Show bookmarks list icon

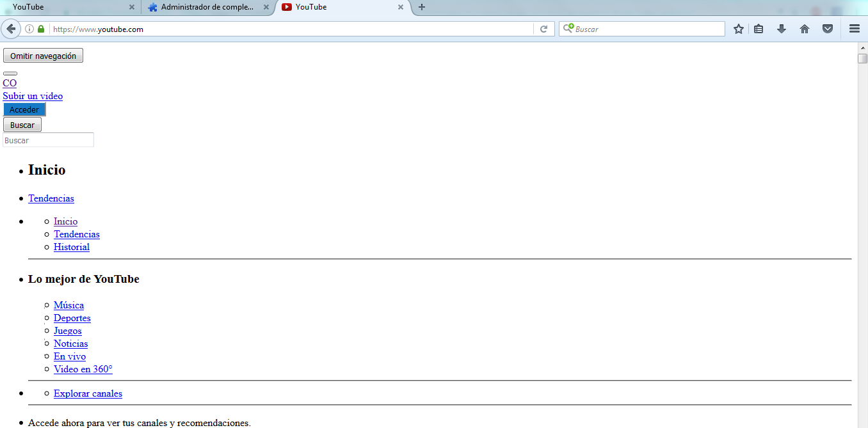(x=759, y=29)
